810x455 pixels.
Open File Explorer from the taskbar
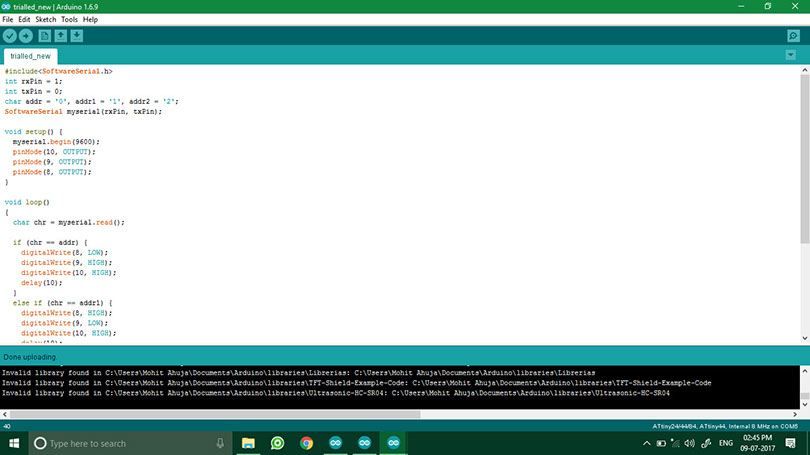click(248, 444)
